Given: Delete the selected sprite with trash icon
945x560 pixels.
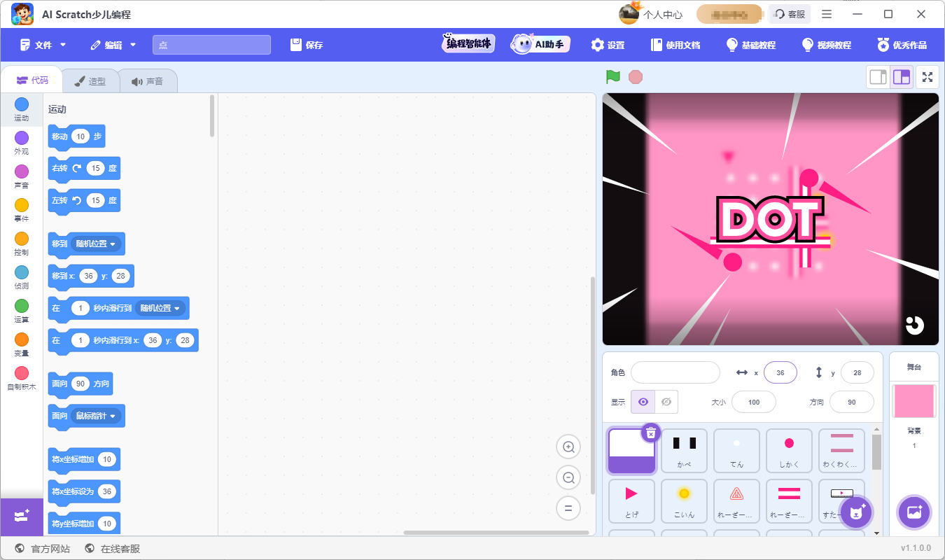Looking at the screenshot, I should click(x=650, y=433).
